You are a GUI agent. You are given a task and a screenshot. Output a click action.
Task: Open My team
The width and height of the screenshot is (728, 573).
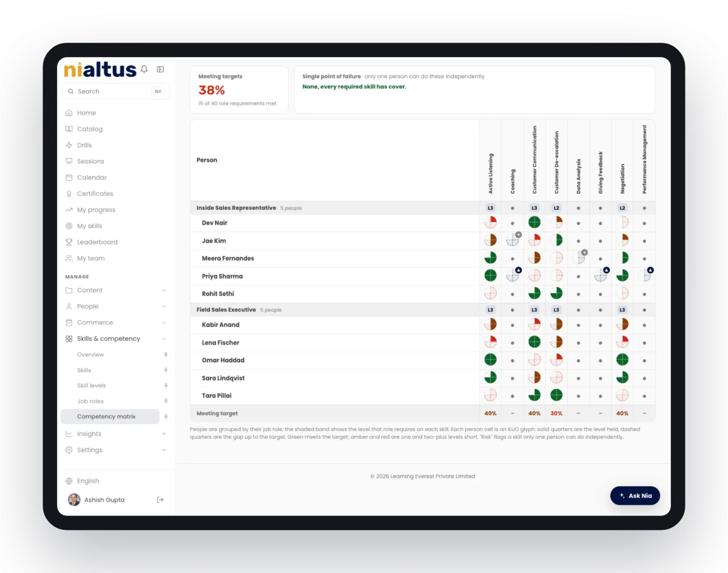(90, 258)
